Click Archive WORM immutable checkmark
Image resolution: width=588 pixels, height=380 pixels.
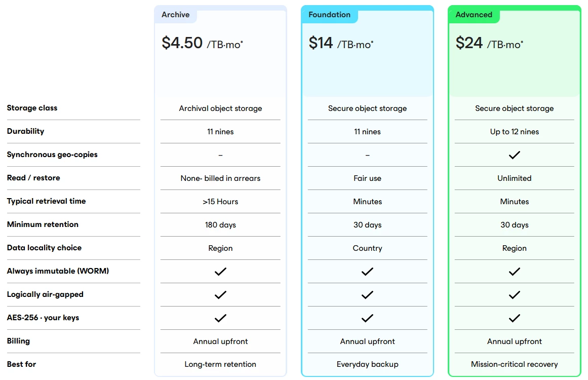[220, 272]
